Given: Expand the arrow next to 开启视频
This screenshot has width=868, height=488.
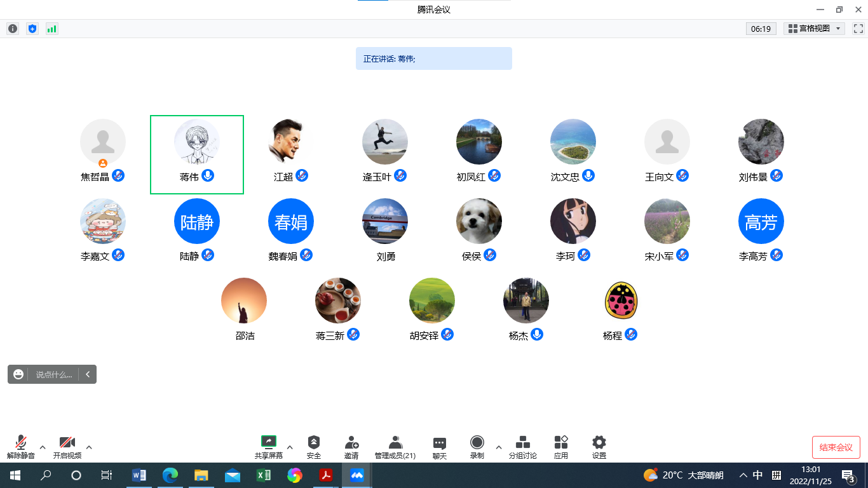Looking at the screenshot, I should tap(89, 447).
